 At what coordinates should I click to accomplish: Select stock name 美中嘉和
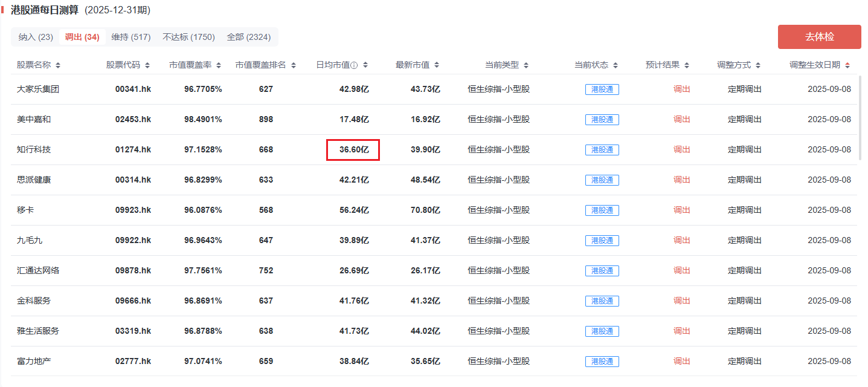34,119
